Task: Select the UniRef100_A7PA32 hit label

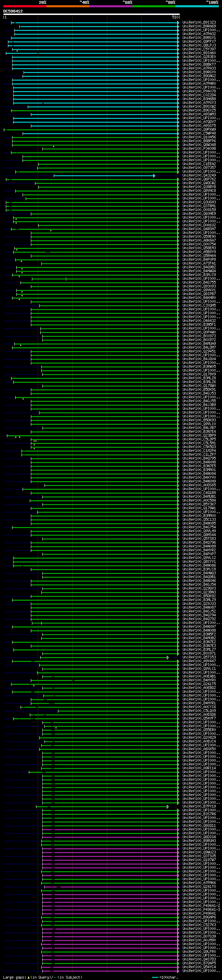Action: (x=199, y=34)
